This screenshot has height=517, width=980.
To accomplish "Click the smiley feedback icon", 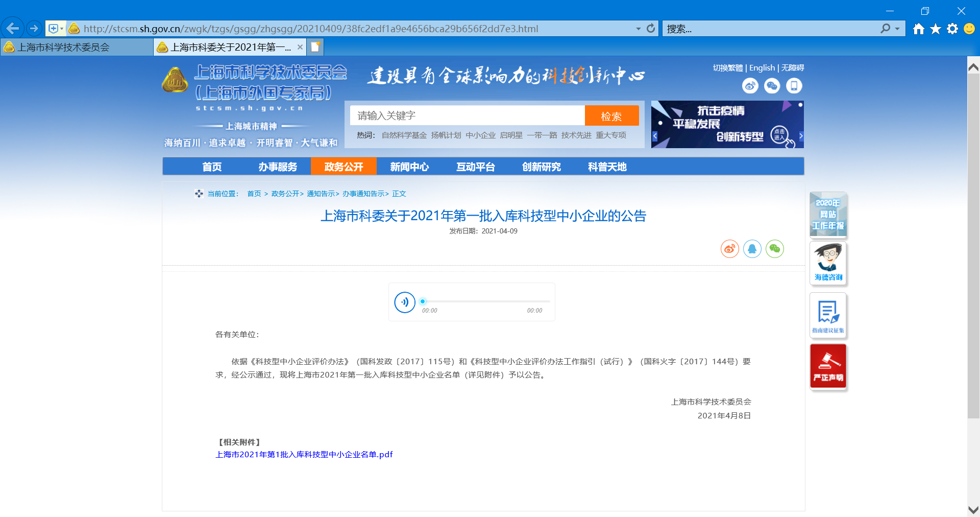I will pyautogui.click(x=969, y=29).
